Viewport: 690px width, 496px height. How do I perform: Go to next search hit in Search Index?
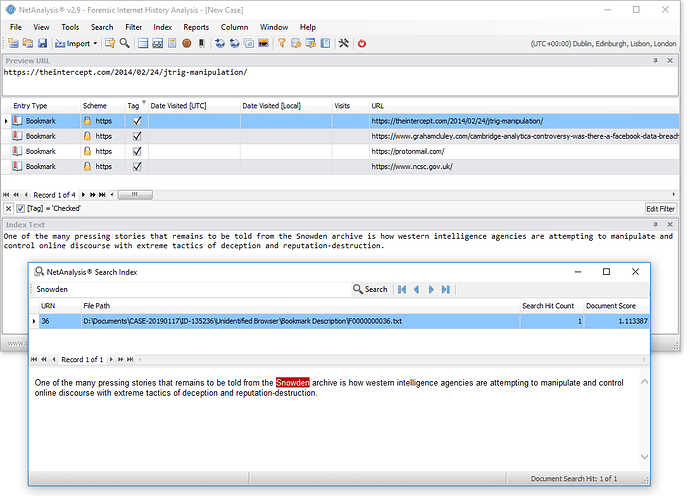[x=431, y=289]
